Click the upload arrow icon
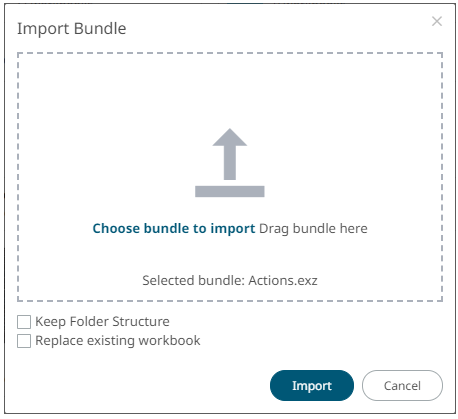This screenshot has height=419, width=458. point(230,163)
